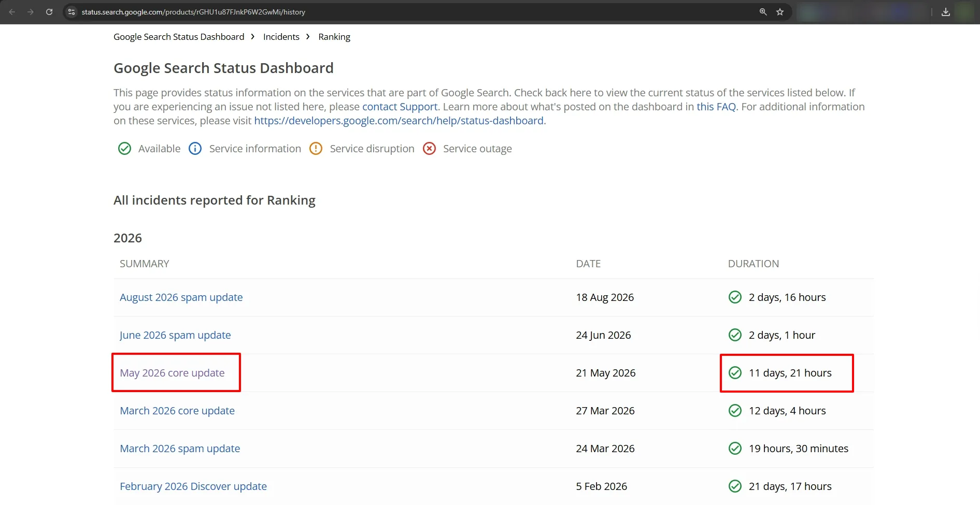Open August 2026 spam update incident
980x505 pixels.
[x=181, y=297]
